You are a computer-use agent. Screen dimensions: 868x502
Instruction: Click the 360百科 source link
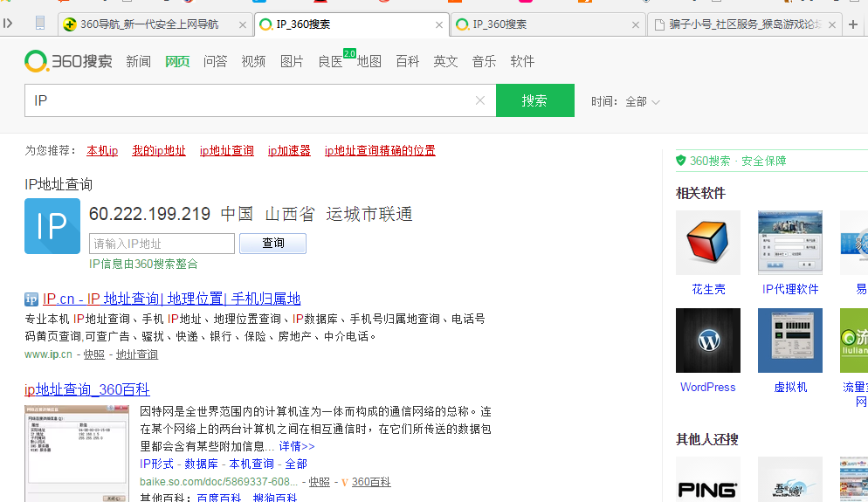click(x=371, y=482)
